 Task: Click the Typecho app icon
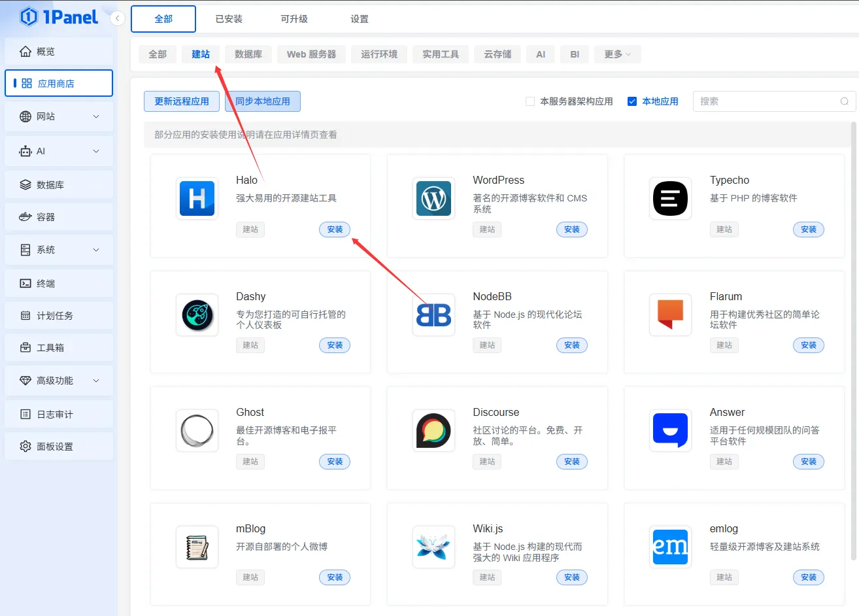point(670,198)
